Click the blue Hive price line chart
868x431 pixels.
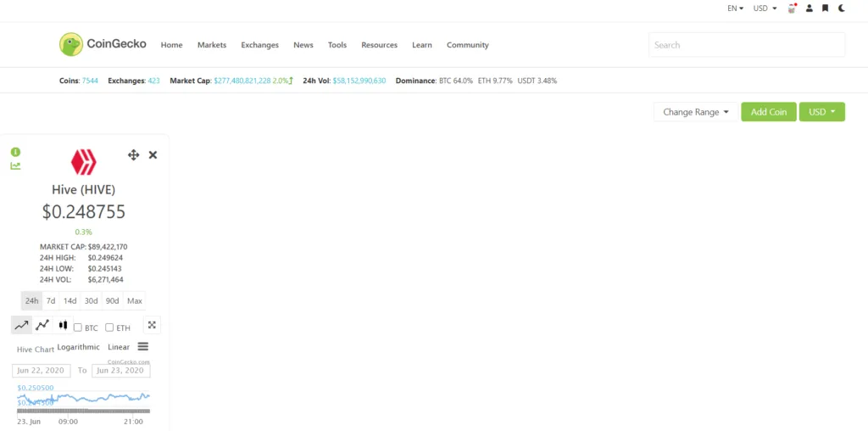pyautogui.click(x=84, y=398)
